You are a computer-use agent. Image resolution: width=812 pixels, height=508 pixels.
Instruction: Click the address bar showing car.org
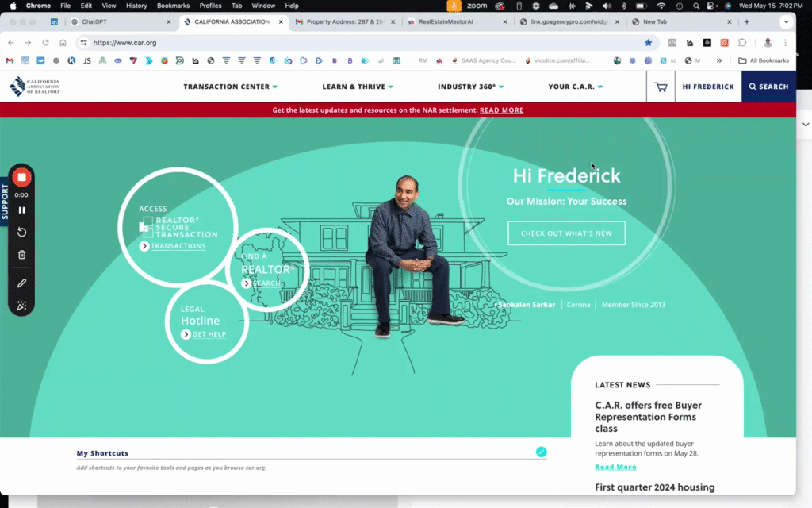pos(362,43)
